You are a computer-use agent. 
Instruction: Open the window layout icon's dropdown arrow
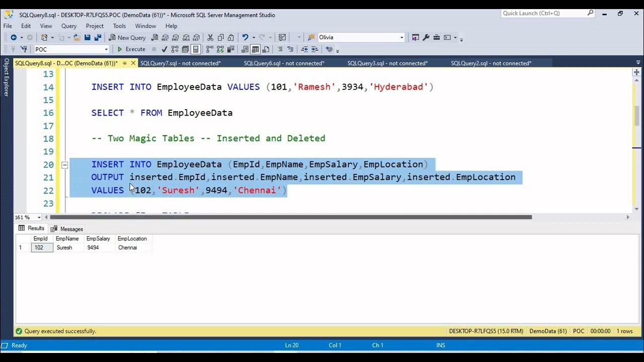[x=455, y=37]
